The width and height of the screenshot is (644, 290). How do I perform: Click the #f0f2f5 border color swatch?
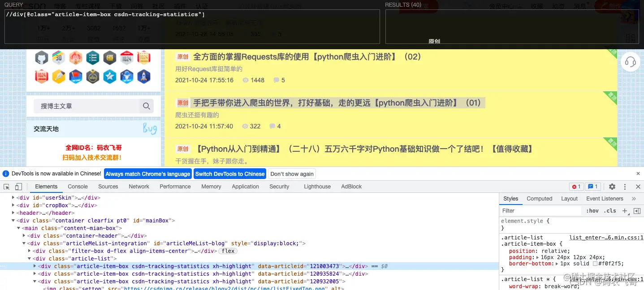click(595, 264)
